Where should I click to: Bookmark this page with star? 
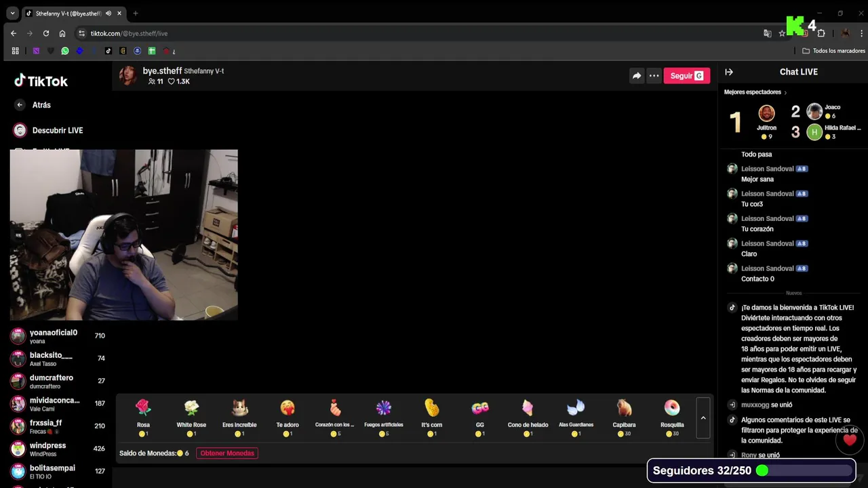781,33
